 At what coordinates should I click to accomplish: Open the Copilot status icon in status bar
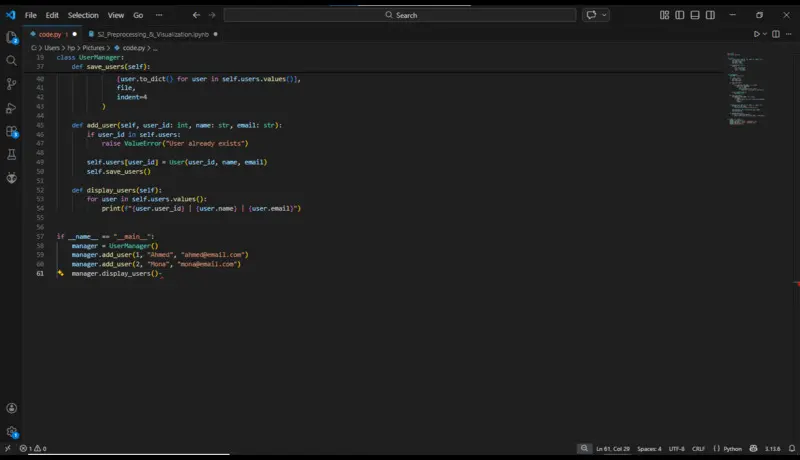point(754,448)
